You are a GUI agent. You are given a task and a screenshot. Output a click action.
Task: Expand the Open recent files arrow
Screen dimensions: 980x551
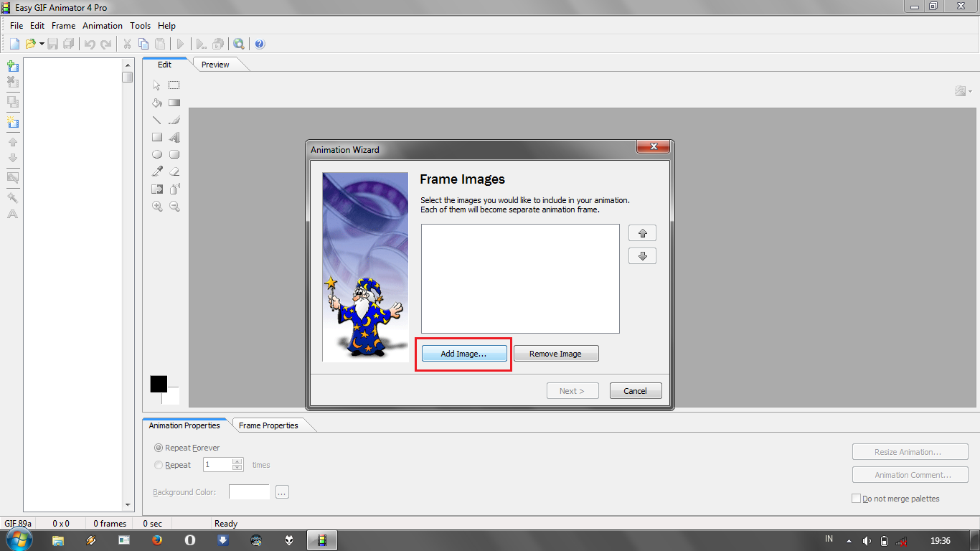click(42, 44)
